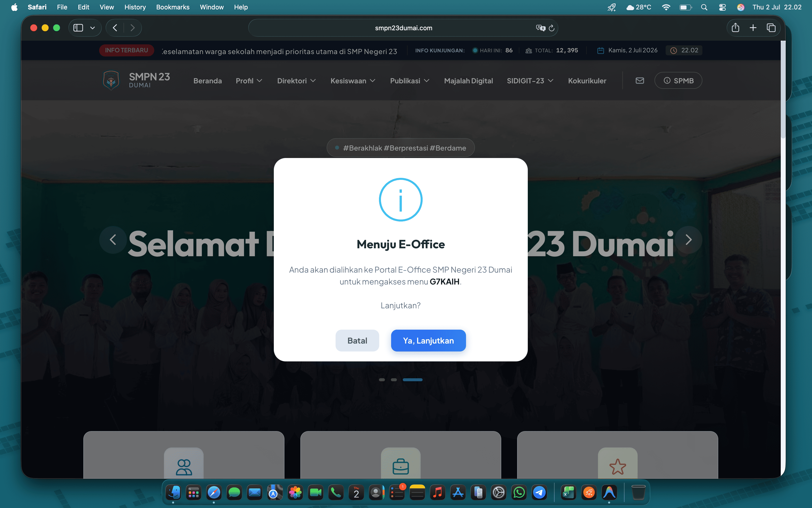Open Excel from the dock
This screenshot has width=812, height=508.
(x=568, y=493)
